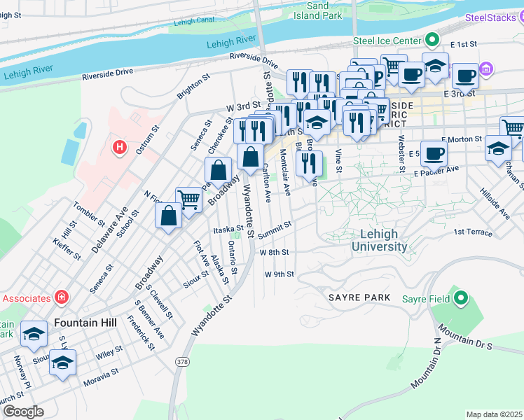Select the graduation cap marker near Wiley St
Image resolution: width=524 pixels, height=420 pixels.
pyautogui.click(x=63, y=364)
